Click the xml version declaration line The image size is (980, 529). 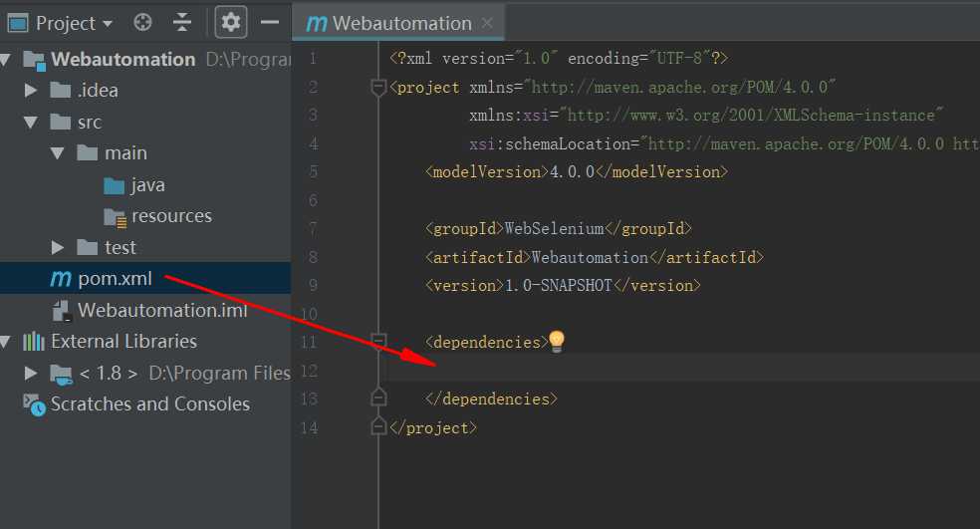pos(558,58)
